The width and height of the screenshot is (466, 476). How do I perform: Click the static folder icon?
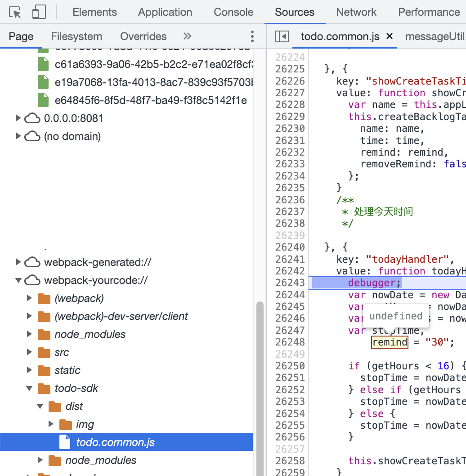tap(44, 370)
